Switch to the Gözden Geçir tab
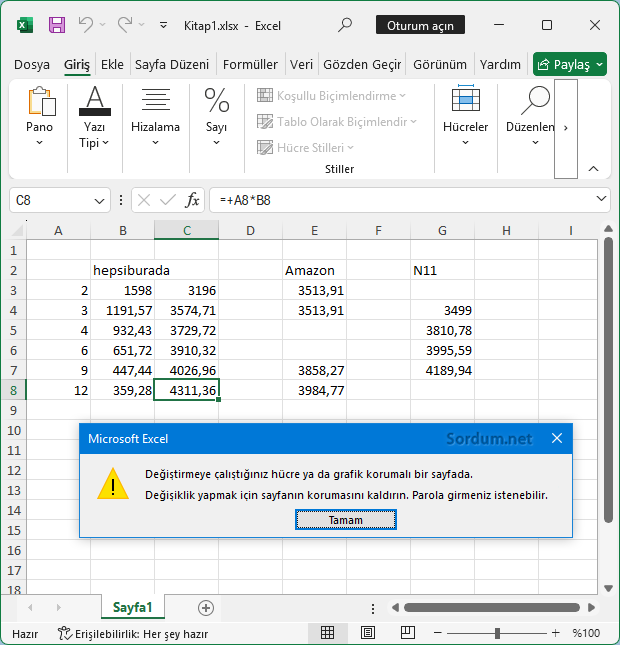This screenshot has height=645, width=620. (x=362, y=65)
